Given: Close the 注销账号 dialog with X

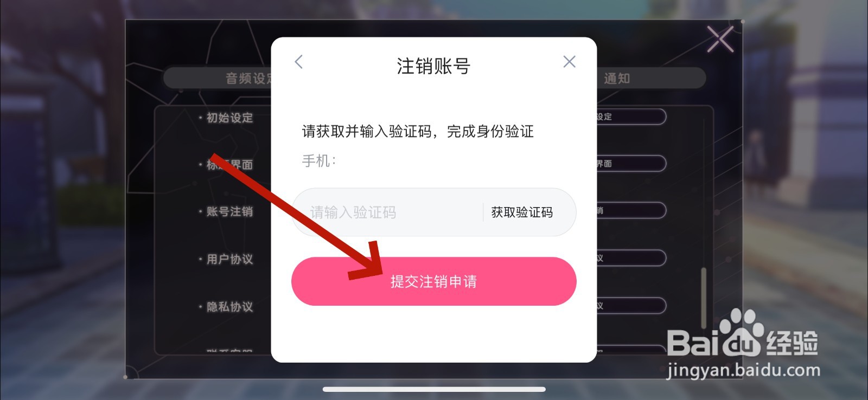Looking at the screenshot, I should (x=569, y=62).
